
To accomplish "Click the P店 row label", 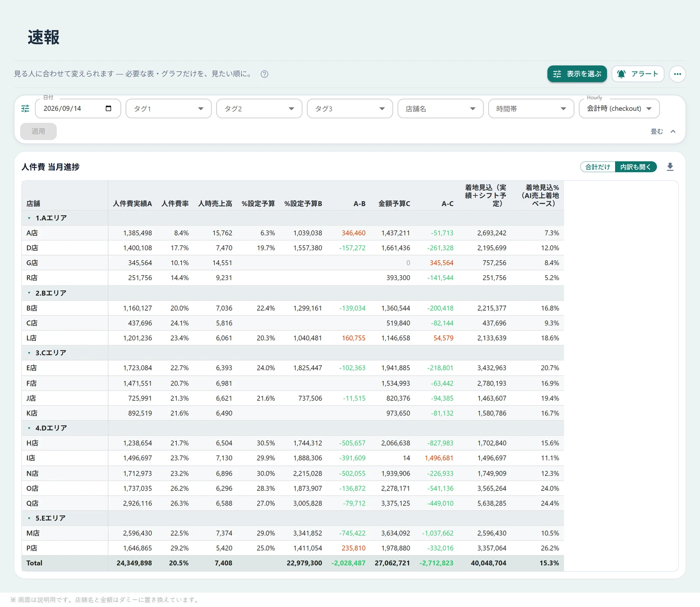I will pos(31,548).
